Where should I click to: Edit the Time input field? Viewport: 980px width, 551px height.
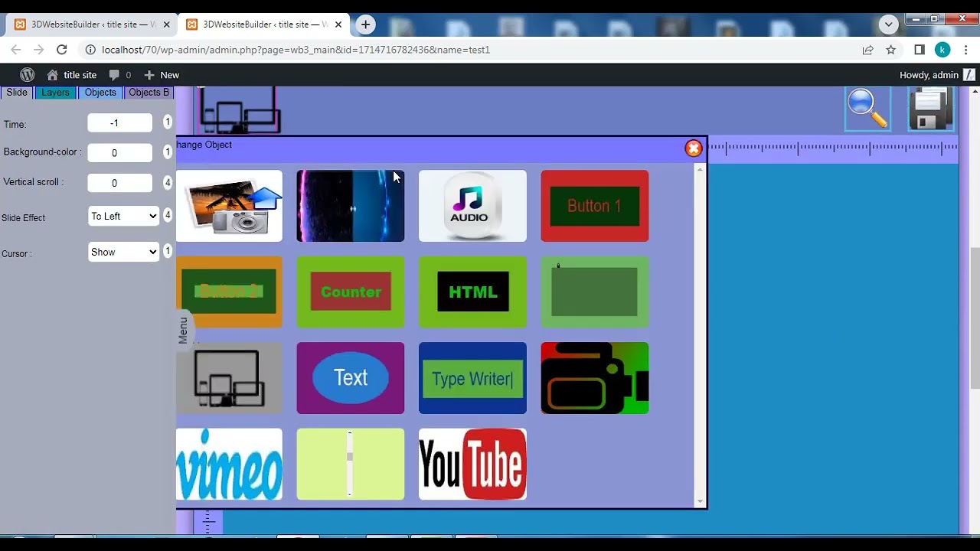[x=119, y=123]
